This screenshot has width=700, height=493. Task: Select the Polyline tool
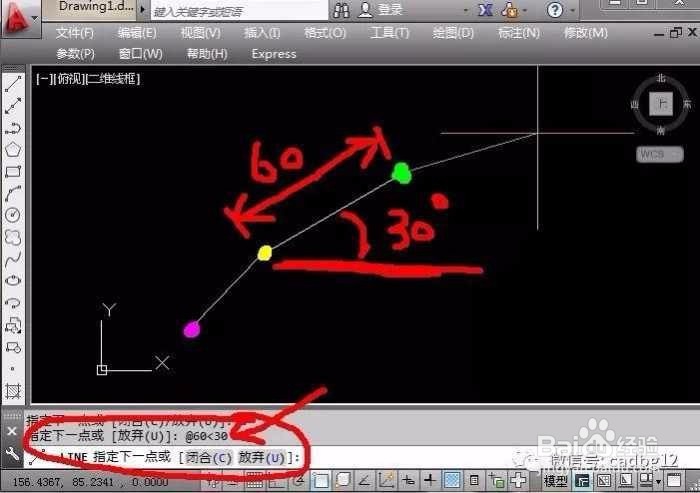pos(13,128)
